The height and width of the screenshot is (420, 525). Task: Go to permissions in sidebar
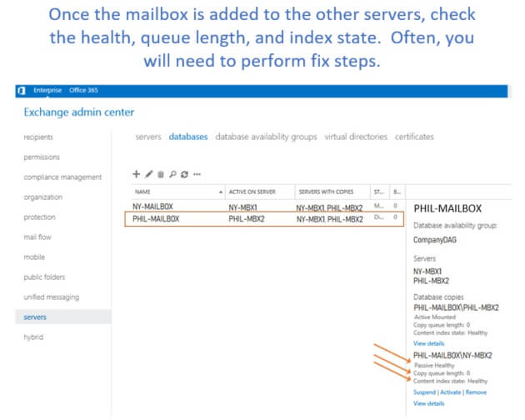pyautogui.click(x=42, y=157)
